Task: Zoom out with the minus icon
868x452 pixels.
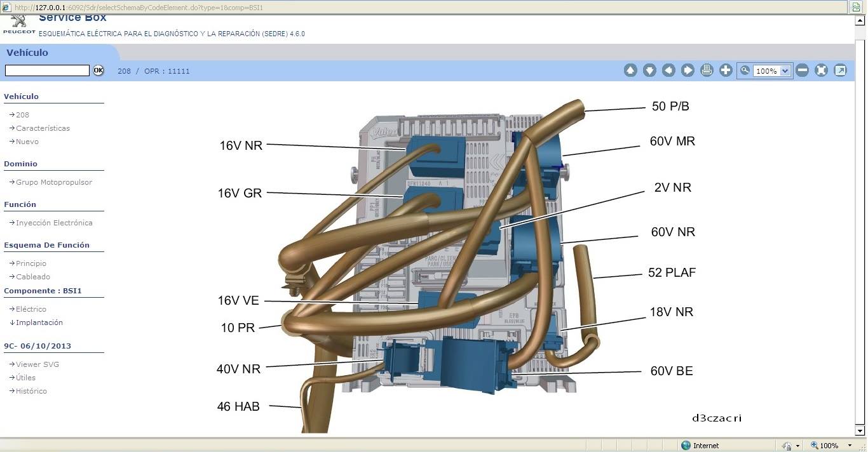Action: click(802, 70)
